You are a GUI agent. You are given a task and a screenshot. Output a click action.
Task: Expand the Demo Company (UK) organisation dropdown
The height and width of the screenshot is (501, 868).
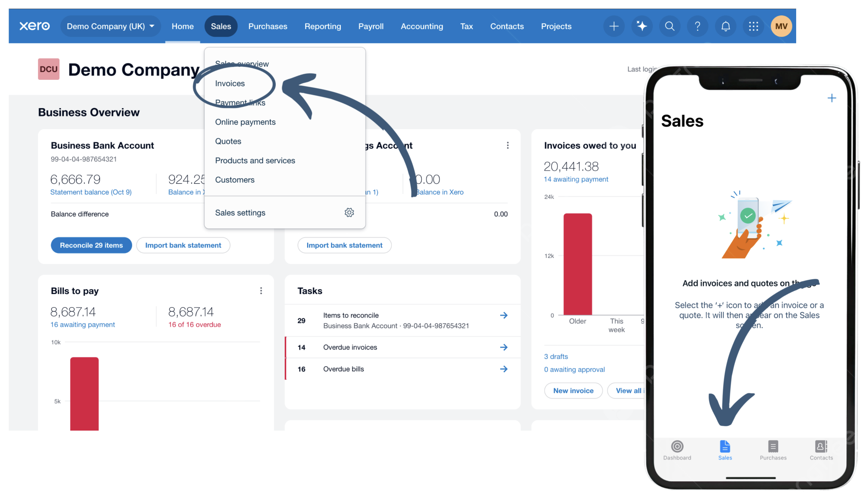click(x=110, y=26)
